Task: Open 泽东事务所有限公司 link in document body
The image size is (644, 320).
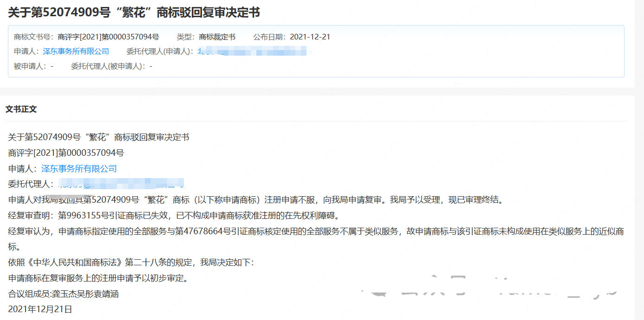Action: [x=79, y=169]
